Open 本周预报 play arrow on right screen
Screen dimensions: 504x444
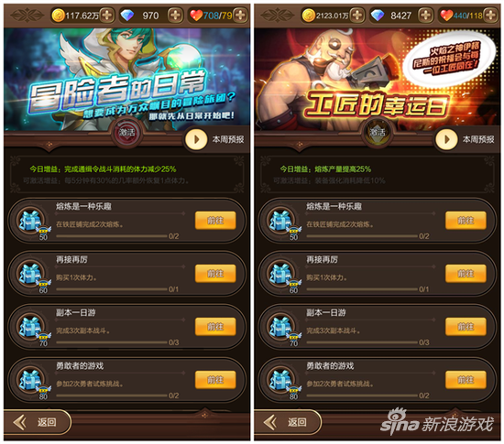click(x=446, y=139)
